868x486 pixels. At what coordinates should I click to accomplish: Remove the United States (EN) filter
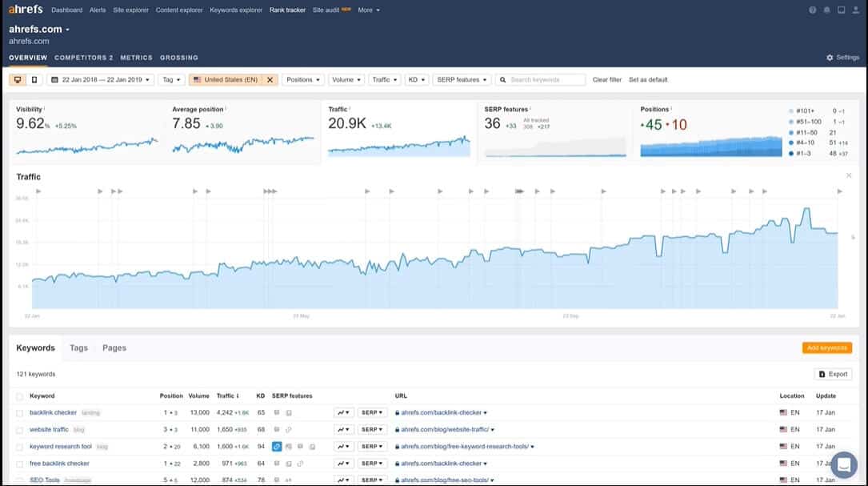point(270,80)
